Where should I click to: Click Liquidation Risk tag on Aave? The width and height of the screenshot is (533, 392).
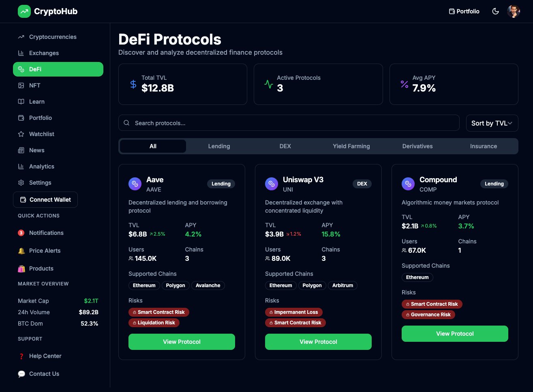click(x=154, y=323)
